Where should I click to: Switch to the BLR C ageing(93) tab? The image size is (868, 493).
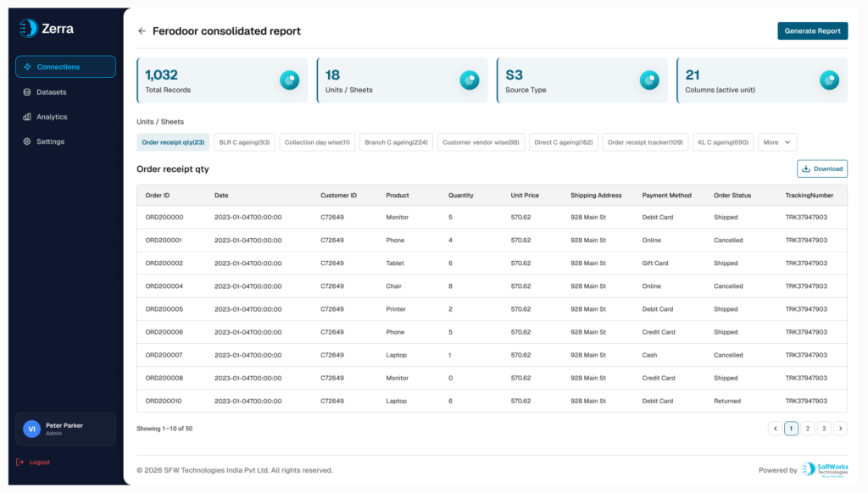click(x=244, y=142)
